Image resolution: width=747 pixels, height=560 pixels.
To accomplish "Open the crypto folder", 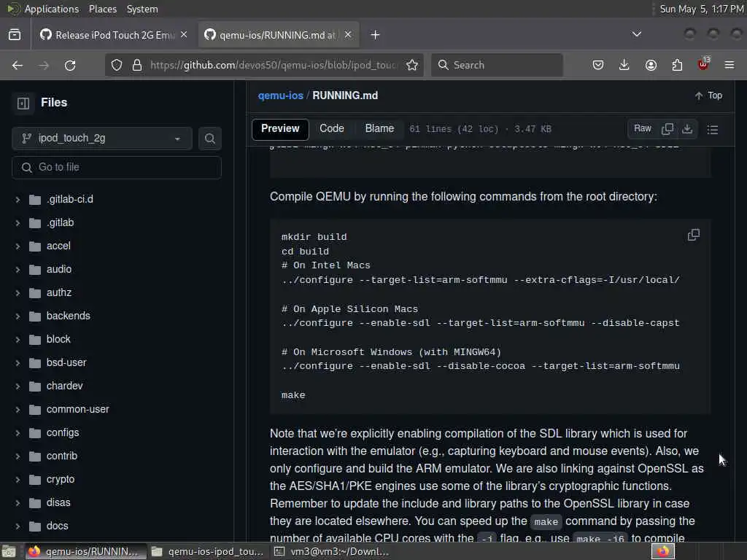I will coord(61,480).
